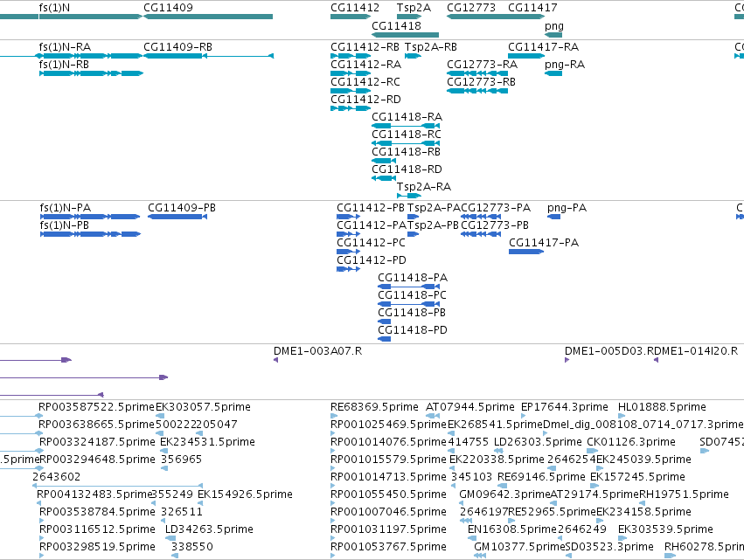Select EST RP001053767.5prime

333,556
